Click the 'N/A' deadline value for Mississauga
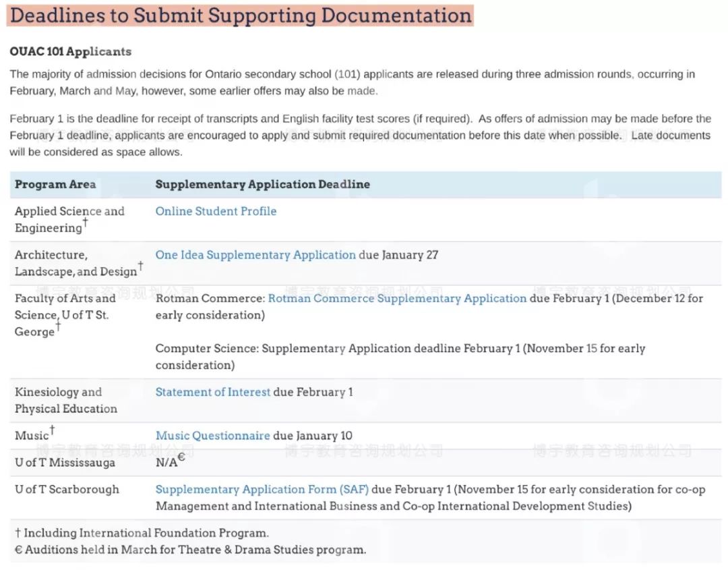The image size is (728, 570). tap(170, 462)
